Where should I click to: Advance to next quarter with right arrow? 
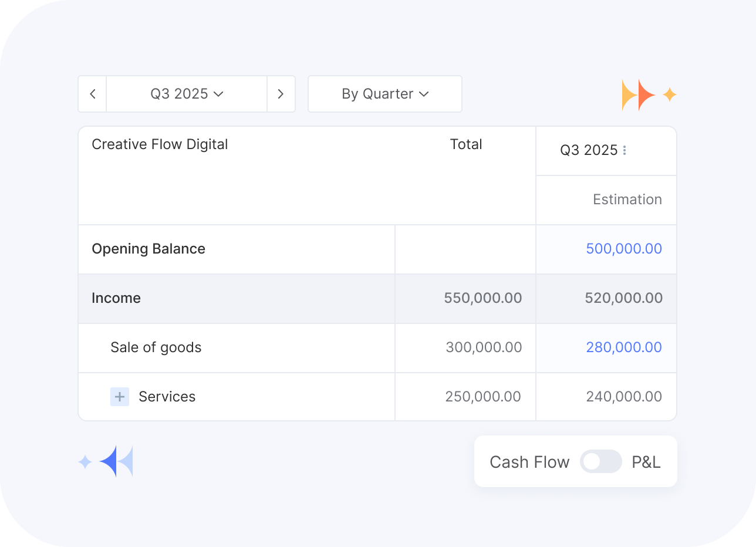[x=281, y=94]
